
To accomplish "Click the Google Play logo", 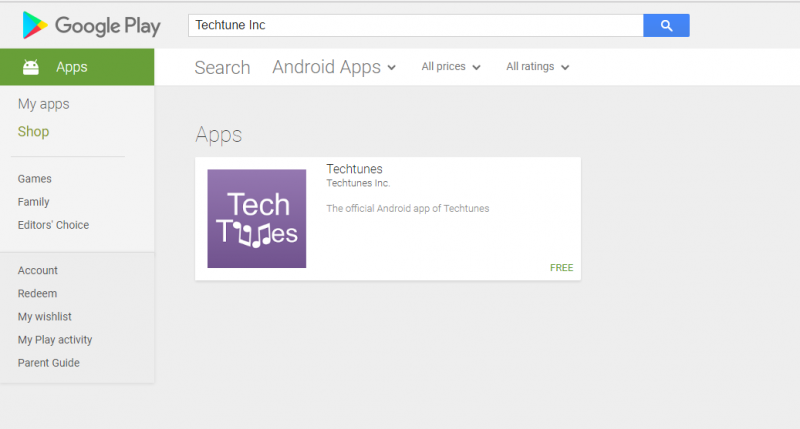I will (91, 26).
